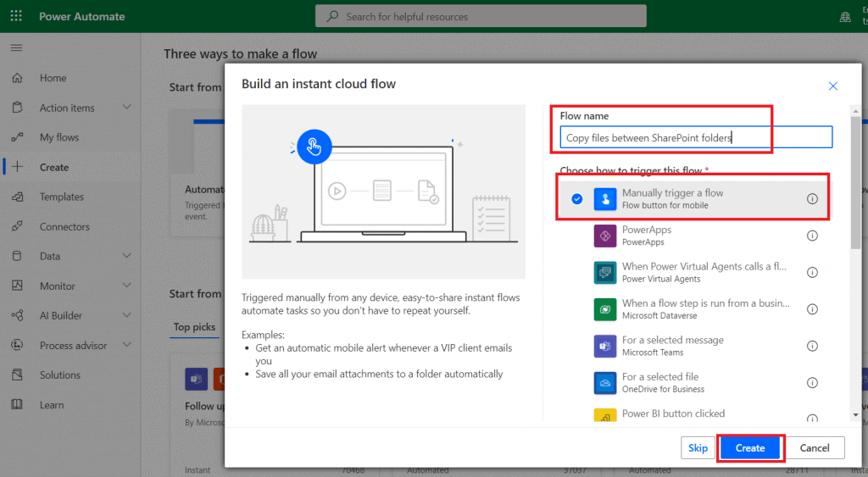Click the Power Automate title link
Image resolution: width=868 pixels, height=477 pixels.
(x=82, y=17)
